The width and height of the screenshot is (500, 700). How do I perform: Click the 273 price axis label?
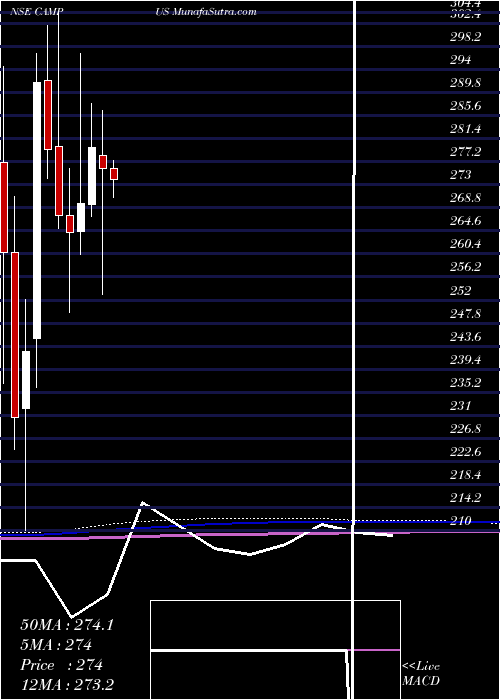[460, 175]
